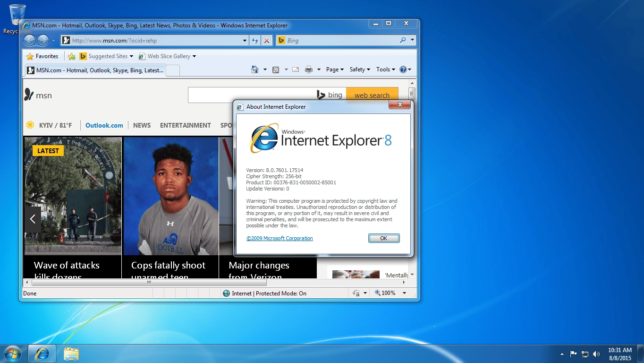
Task: Click the Action Center flag tray icon
Action: [574, 354]
